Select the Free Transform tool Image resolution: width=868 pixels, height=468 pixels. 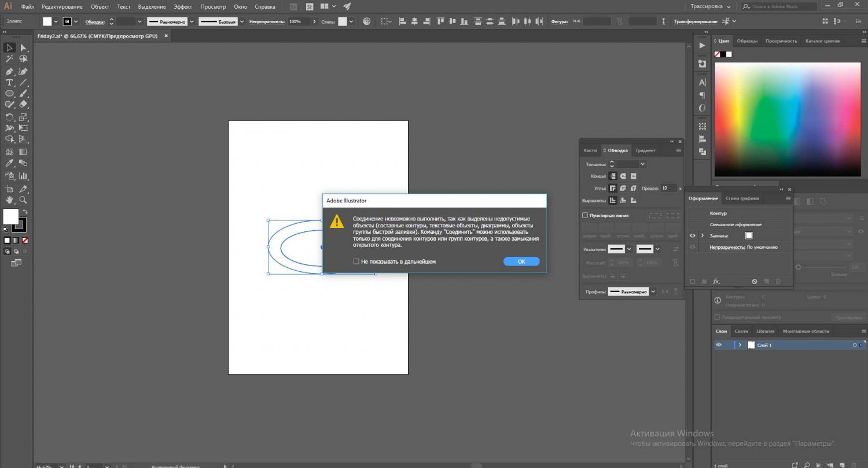point(24,128)
